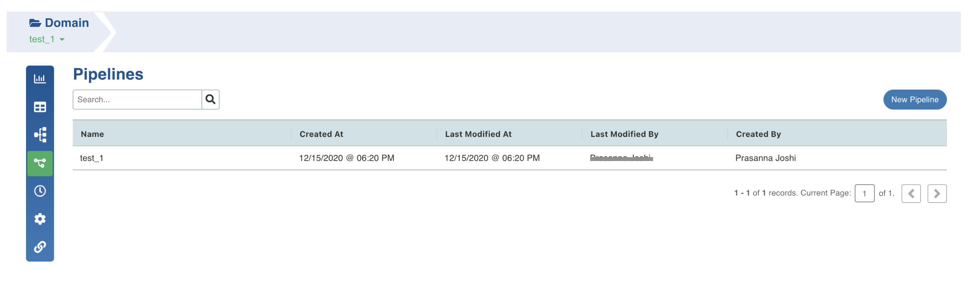Click the magnifying glass search icon
This screenshot has width=980, height=284.
click(x=210, y=99)
